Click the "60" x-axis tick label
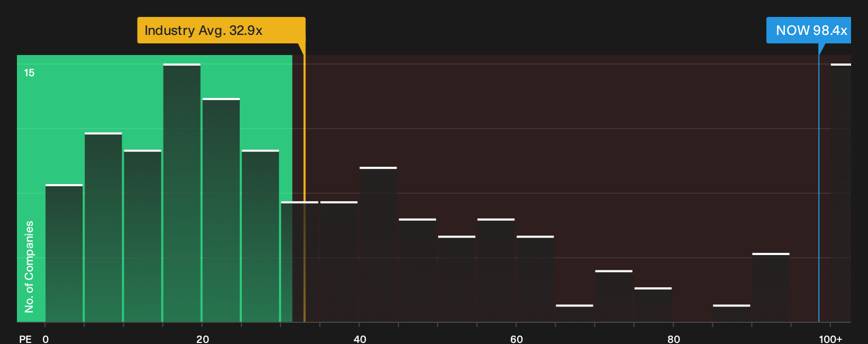 pos(517,339)
